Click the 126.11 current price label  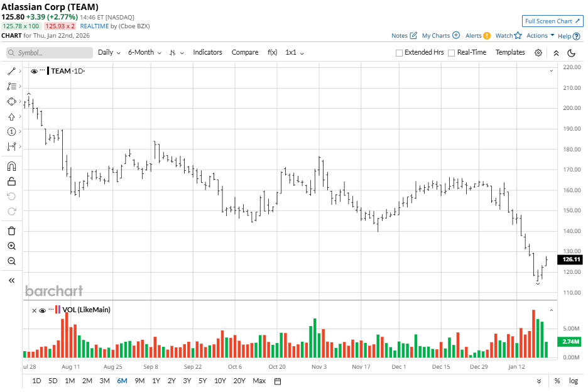coord(570,259)
